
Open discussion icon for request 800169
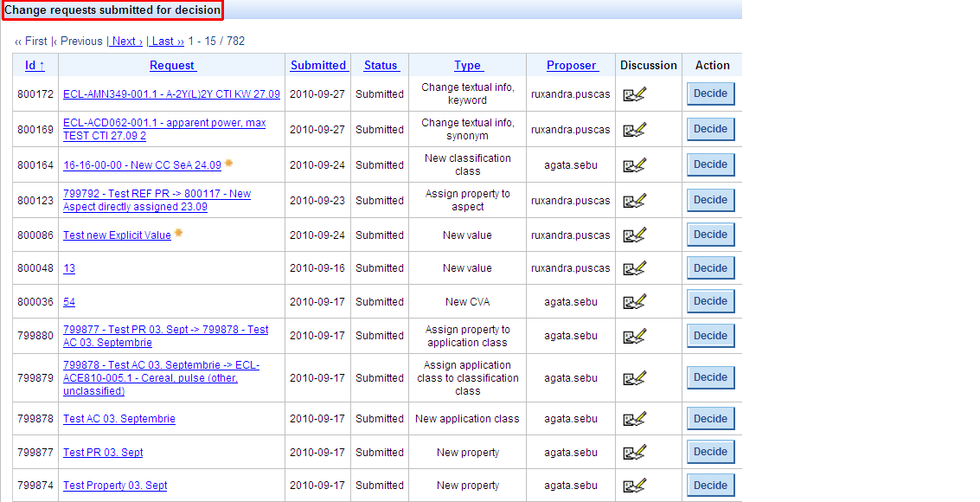pyautogui.click(x=635, y=130)
